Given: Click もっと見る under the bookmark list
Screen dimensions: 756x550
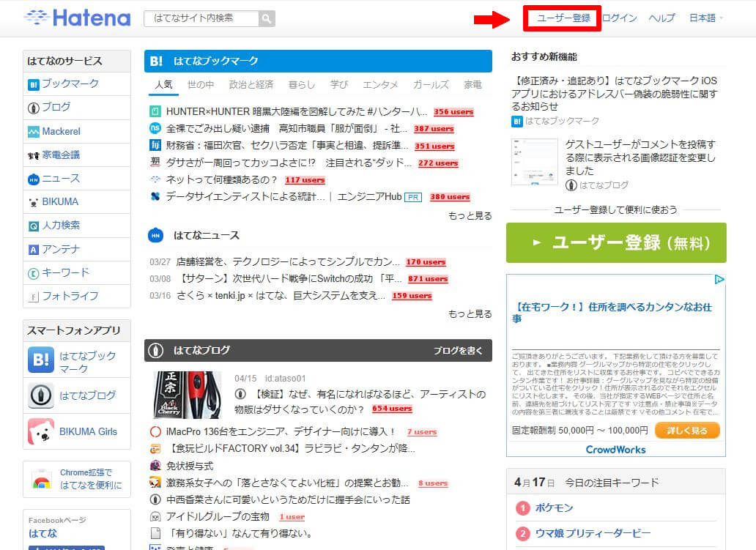Looking at the screenshot, I should [x=470, y=215].
